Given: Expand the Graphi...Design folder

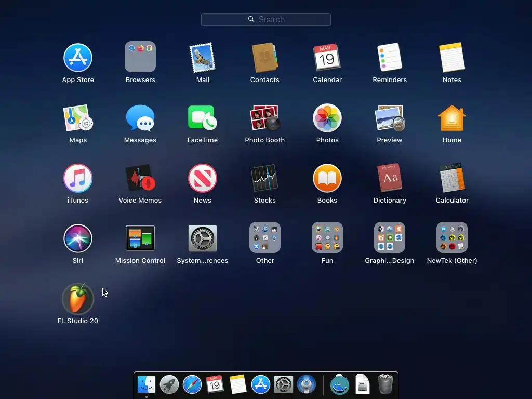Looking at the screenshot, I should point(390,237).
